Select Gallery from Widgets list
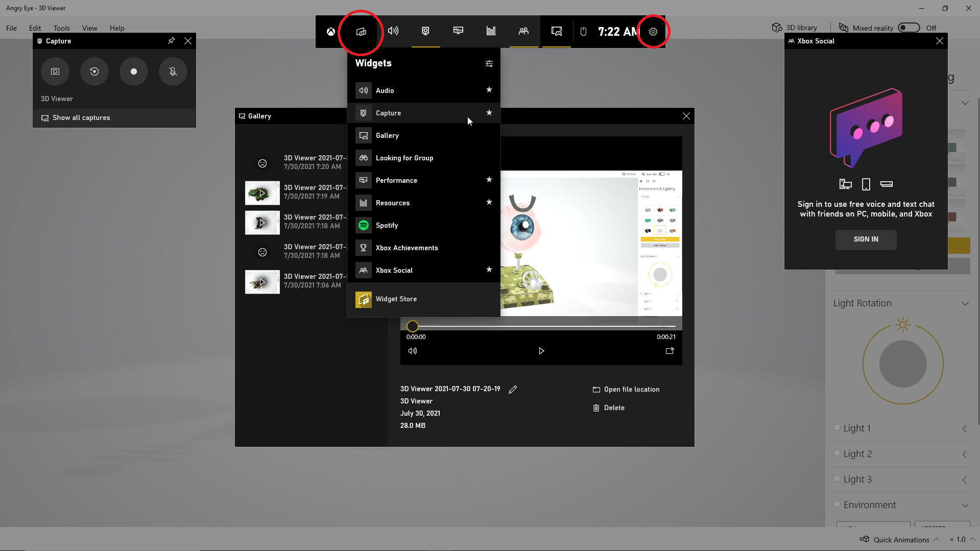This screenshot has height=551, width=980. click(424, 135)
